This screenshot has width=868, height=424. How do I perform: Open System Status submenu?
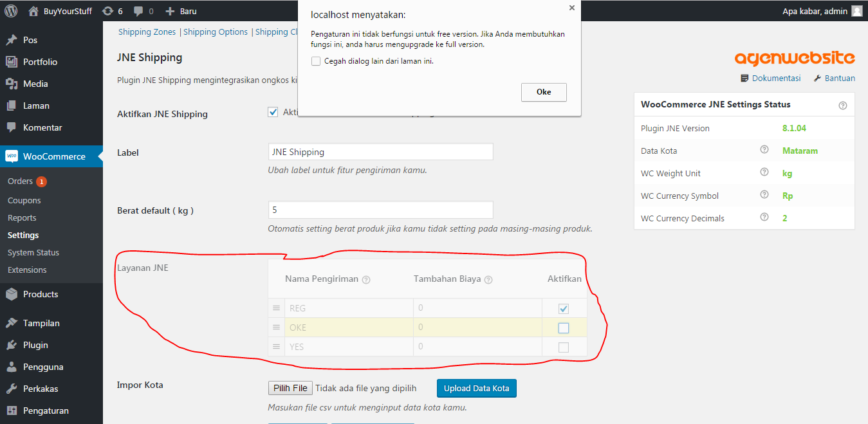(x=33, y=252)
